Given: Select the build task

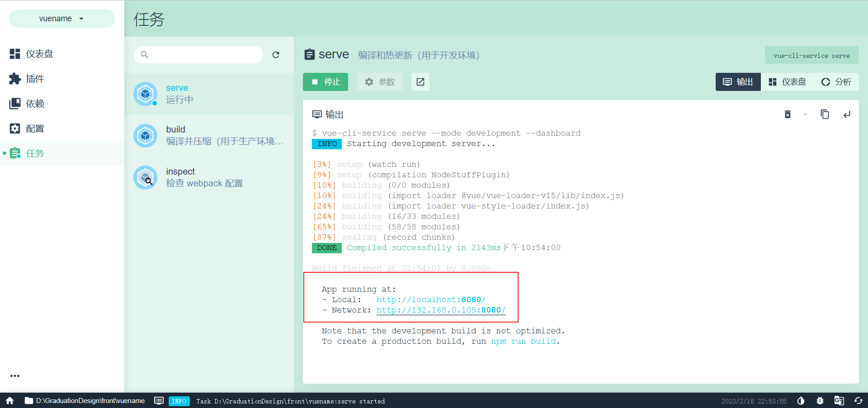Looking at the screenshot, I should point(209,135).
